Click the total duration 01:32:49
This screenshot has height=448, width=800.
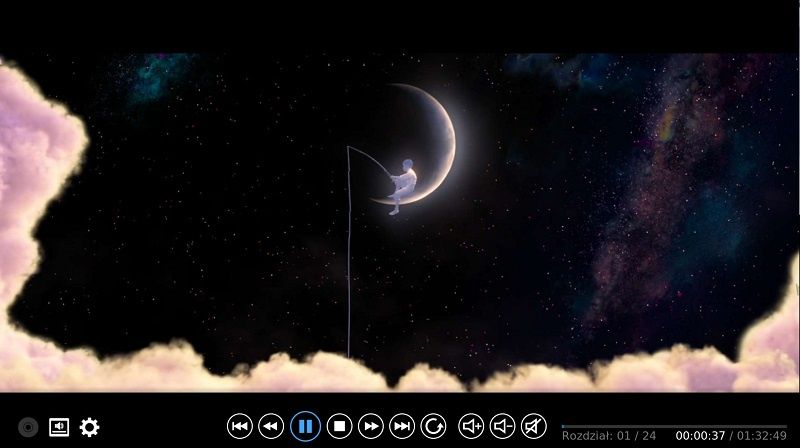[x=762, y=436]
